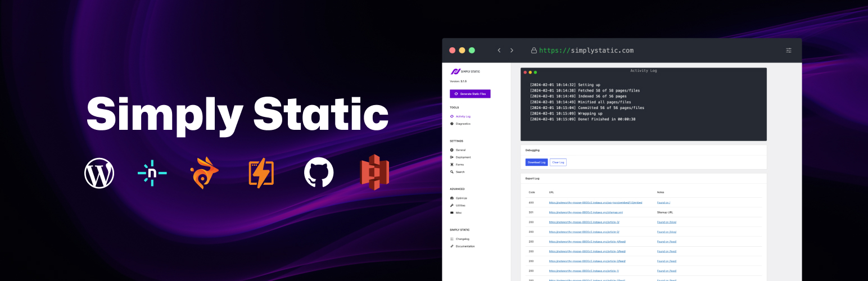Click the GitHub Octocat icon

pos(319,173)
